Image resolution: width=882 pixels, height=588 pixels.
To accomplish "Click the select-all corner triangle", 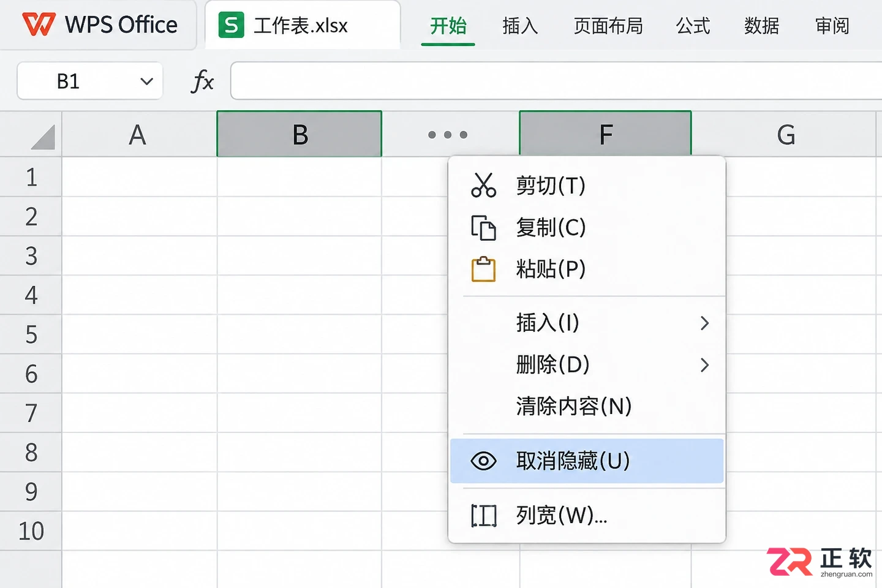I will point(43,137).
